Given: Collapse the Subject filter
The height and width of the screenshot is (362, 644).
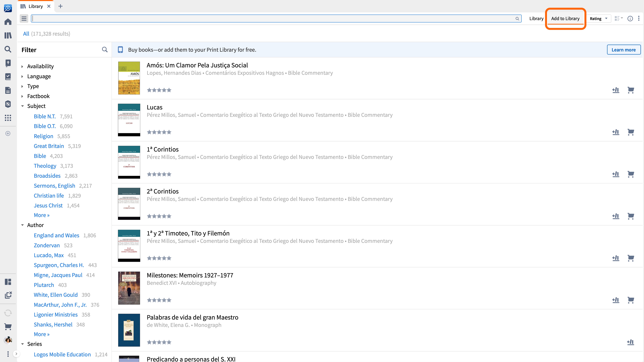Looking at the screenshot, I should pos(22,106).
